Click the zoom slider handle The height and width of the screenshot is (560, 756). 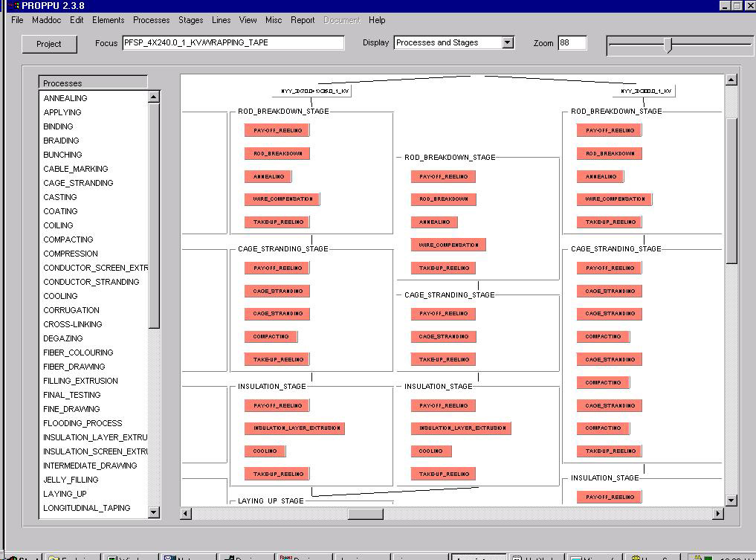(668, 45)
